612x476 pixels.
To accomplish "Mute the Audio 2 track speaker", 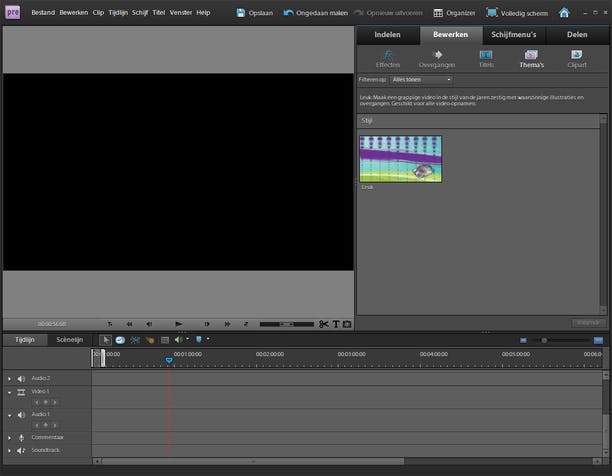I will (x=21, y=378).
